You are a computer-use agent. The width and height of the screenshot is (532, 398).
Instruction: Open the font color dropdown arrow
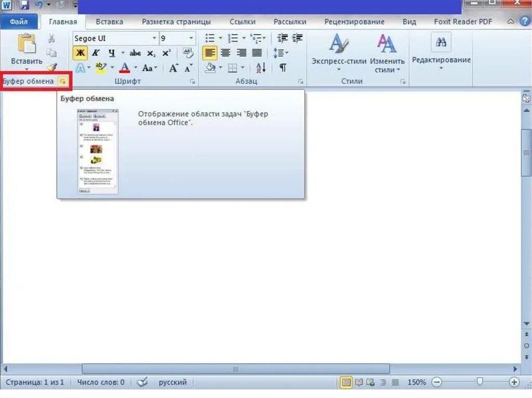[136, 67]
